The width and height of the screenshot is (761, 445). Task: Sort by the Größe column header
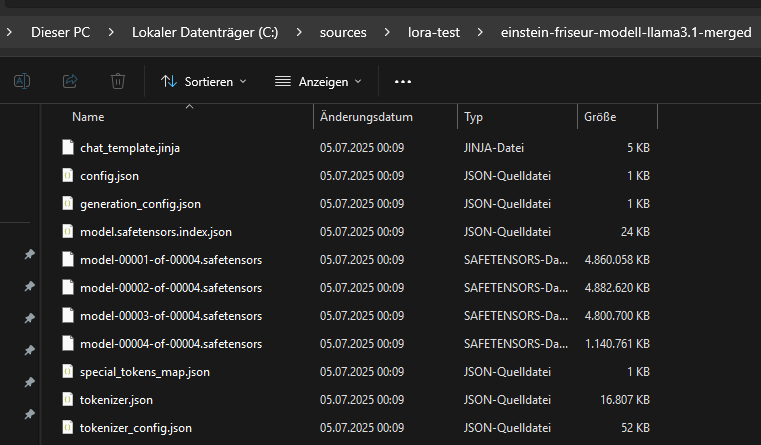pos(600,117)
